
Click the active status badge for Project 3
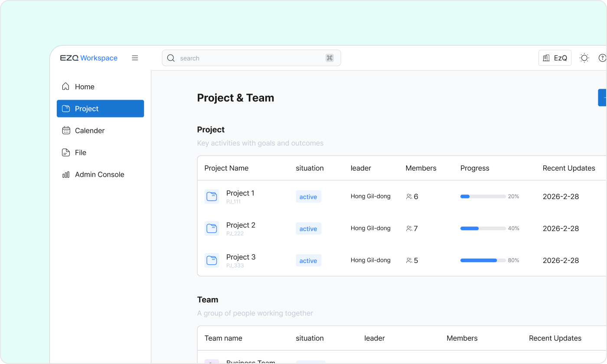point(308,261)
